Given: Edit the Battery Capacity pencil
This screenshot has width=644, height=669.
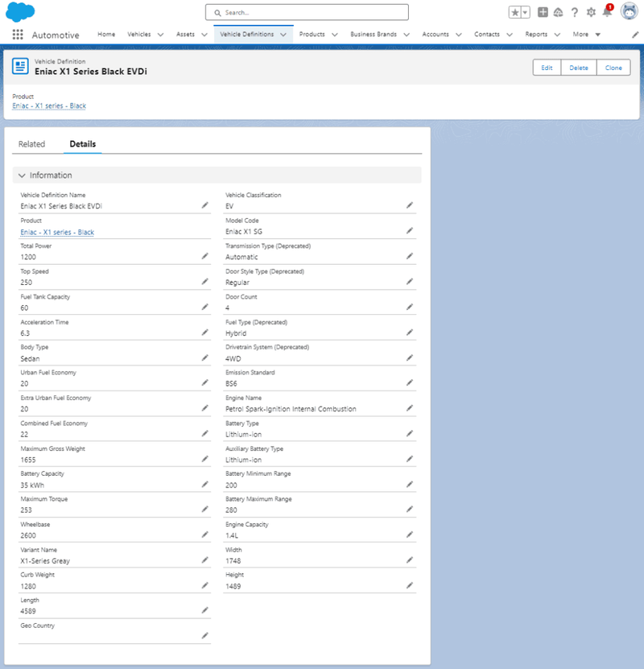Looking at the screenshot, I should 205,485.
